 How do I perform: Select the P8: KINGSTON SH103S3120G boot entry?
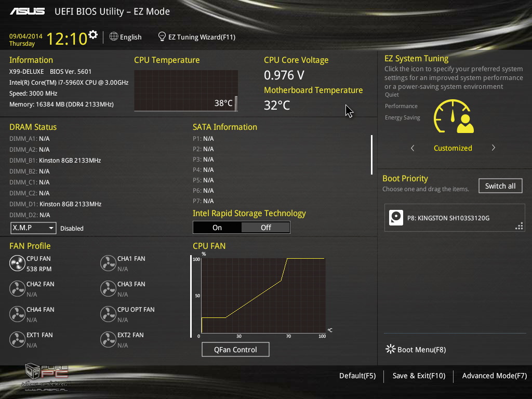click(x=455, y=218)
